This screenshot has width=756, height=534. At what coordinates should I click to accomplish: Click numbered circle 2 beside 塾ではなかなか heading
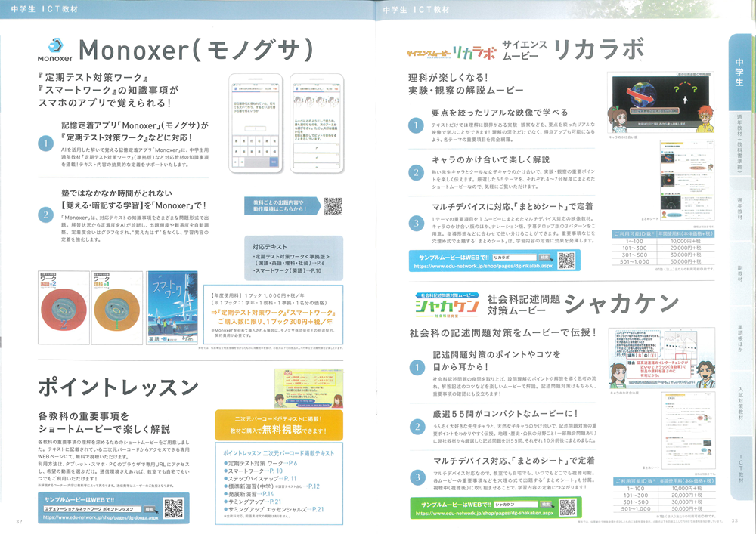pyautogui.click(x=46, y=215)
